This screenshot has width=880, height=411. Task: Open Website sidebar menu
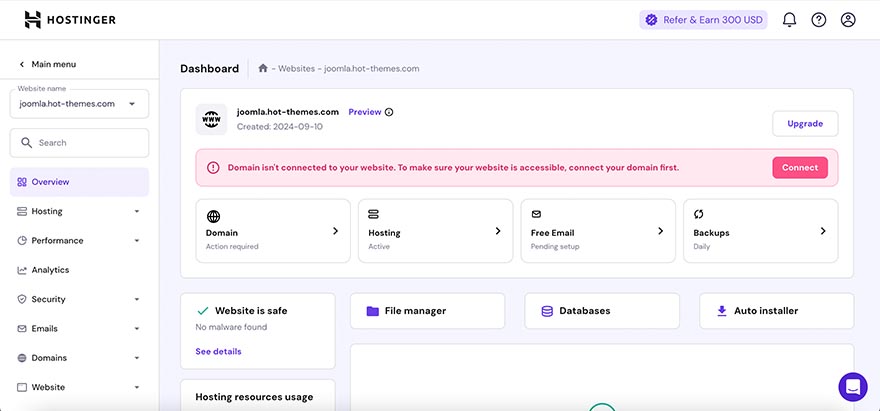[x=79, y=387]
